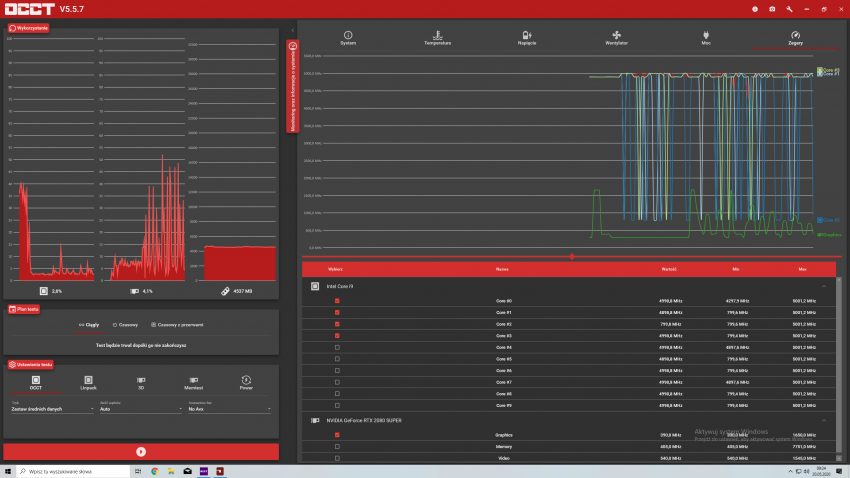
Task: Open the Napięcie voltage tab
Action: pos(527,38)
